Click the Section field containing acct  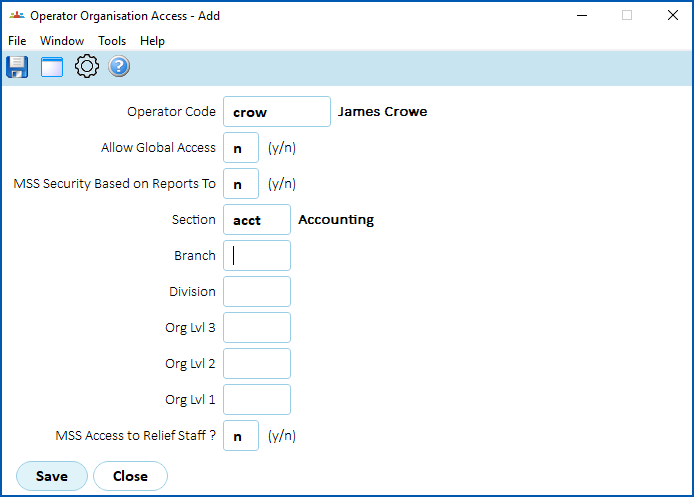coord(257,220)
